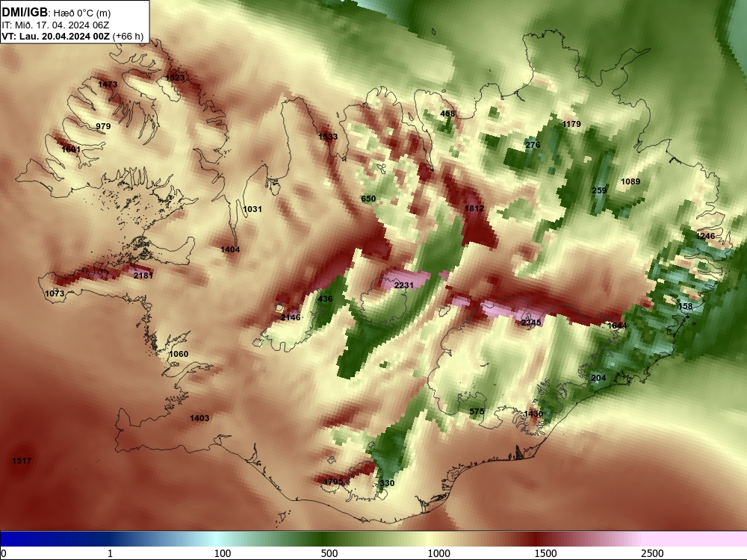Click the map value label 158
747x560 pixels.
click(x=685, y=306)
